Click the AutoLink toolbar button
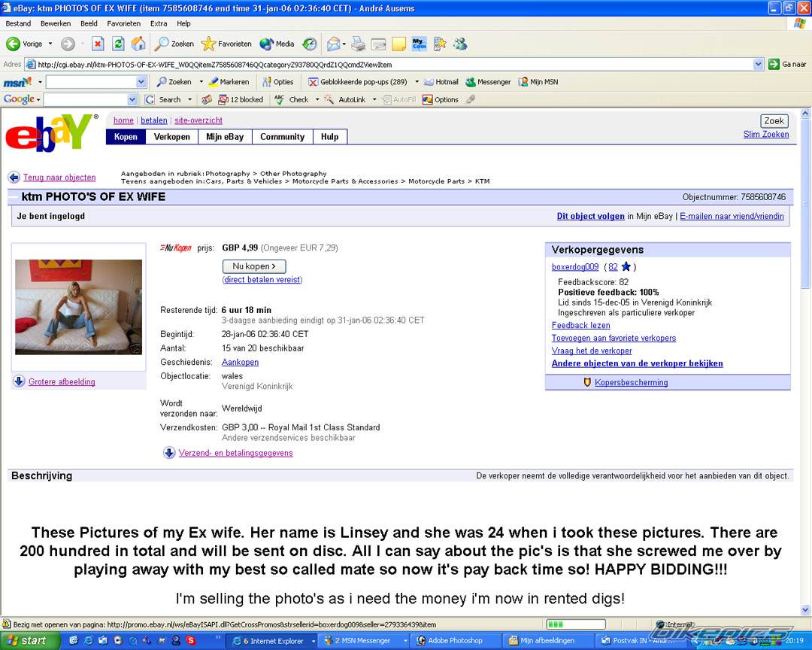 tap(345, 99)
